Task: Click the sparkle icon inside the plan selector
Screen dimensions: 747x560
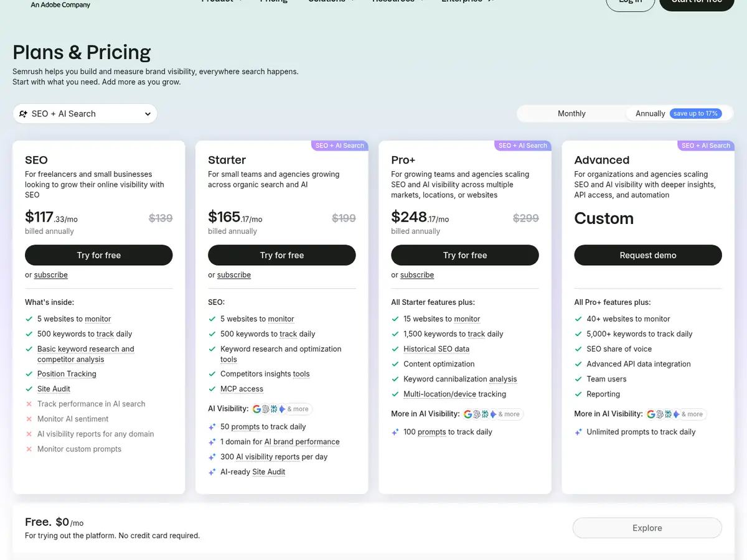Action: [23, 114]
